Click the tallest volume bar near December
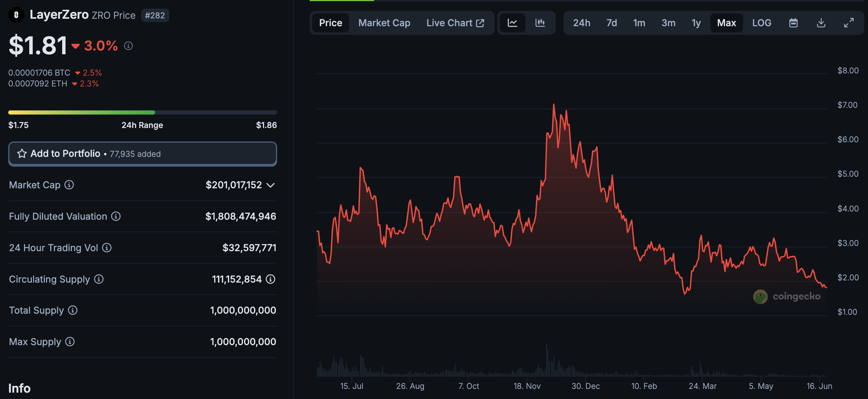868x399 pixels. click(547, 360)
